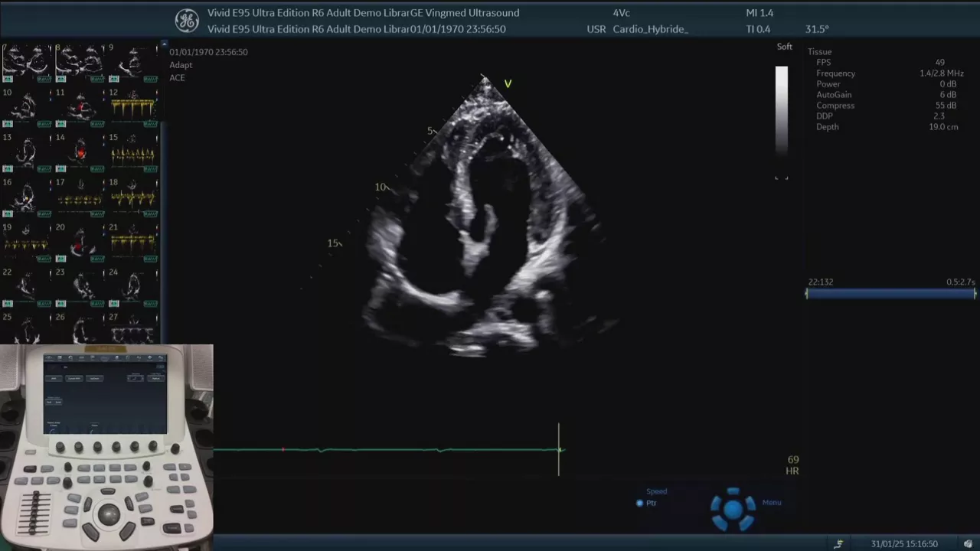980x551 pixels.
Task: Click the Menu label beside the trackball
Action: (772, 503)
